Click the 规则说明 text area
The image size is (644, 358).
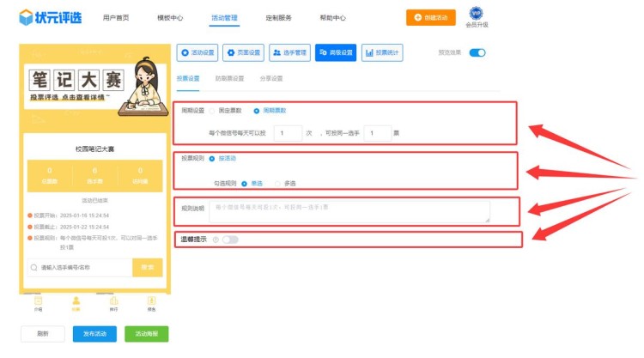(x=349, y=211)
